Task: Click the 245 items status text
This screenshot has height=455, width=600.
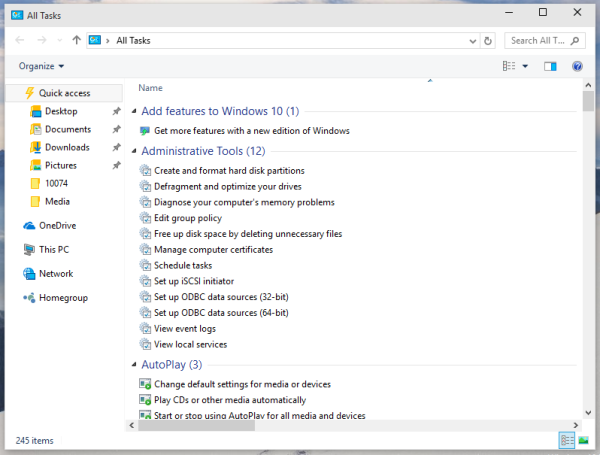Action: click(34, 441)
